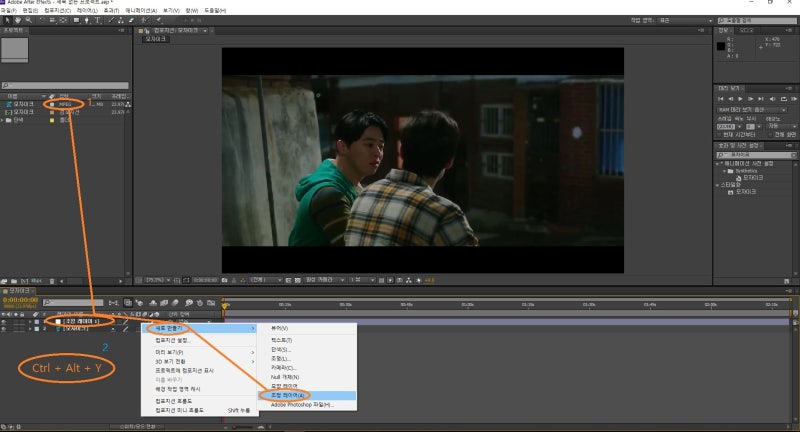Click the Project panel search field
Image resolution: width=800 pixels, height=432 pixels.
(65, 86)
